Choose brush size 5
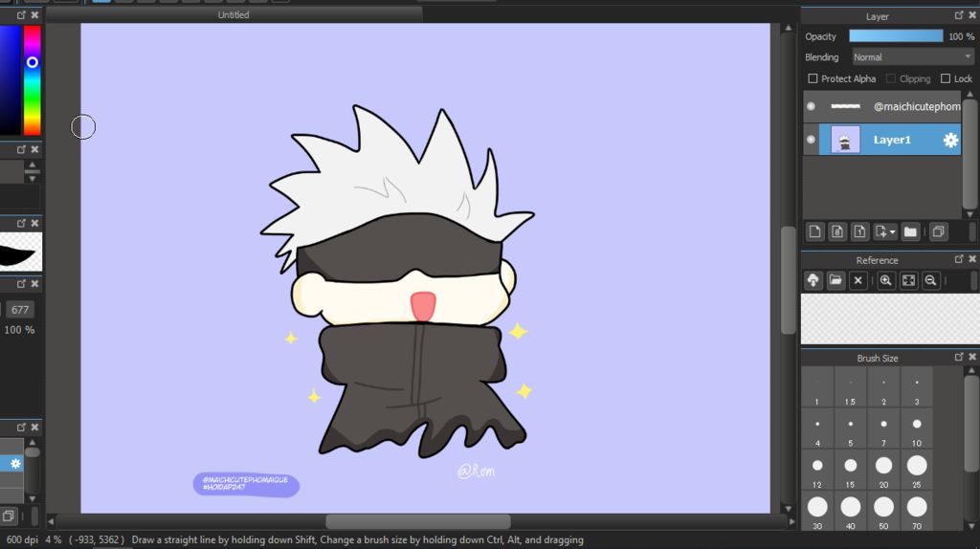980x549 pixels. [x=850, y=429]
